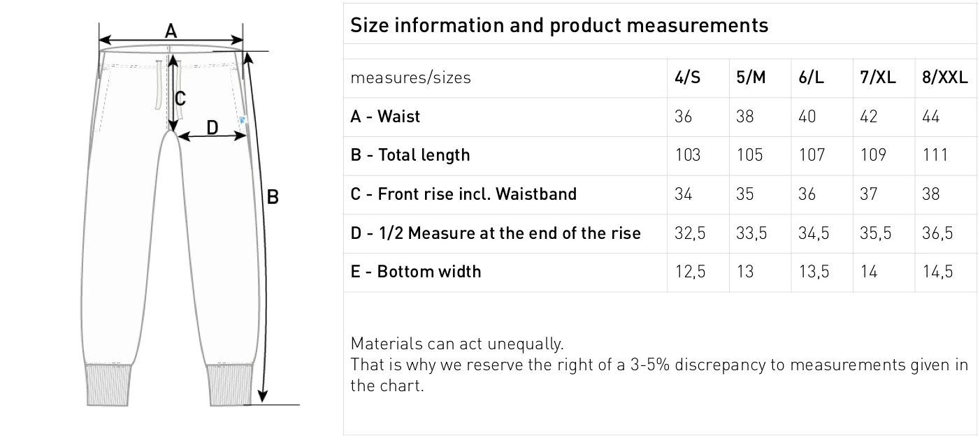980x438 pixels.
Task: Select the 4/S size column header
Action: [x=688, y=78]
